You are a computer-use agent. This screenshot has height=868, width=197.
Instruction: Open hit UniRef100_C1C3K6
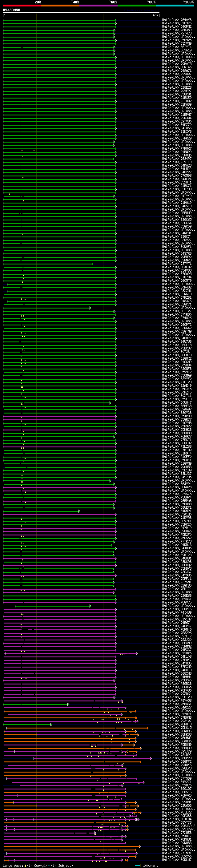pos(177,23)
